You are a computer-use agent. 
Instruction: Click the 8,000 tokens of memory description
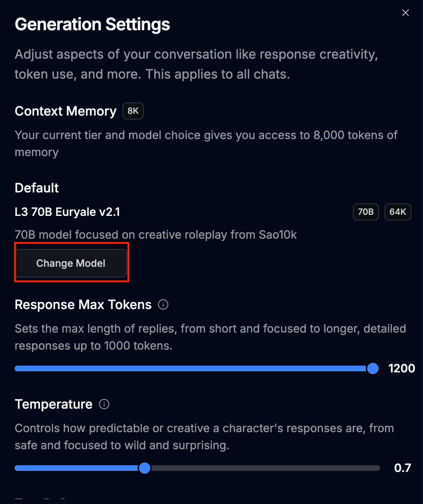[x=206, y=136]
